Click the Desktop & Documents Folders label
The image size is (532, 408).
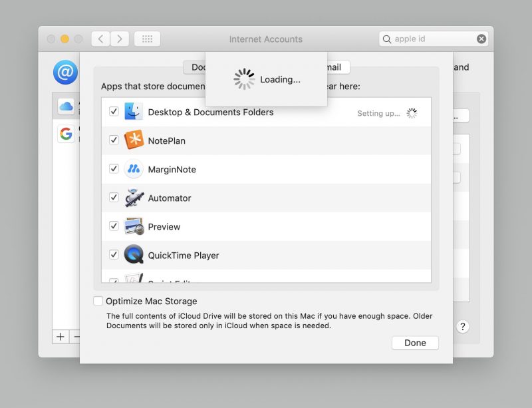(211, 112)
